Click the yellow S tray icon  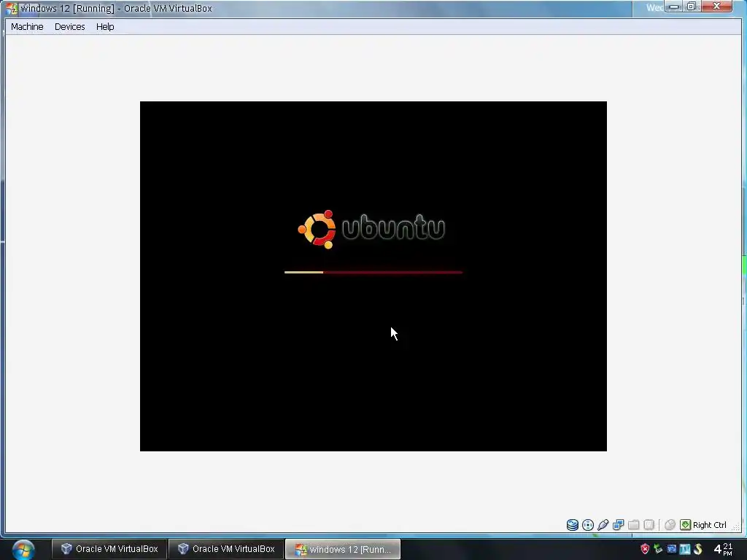698,549
